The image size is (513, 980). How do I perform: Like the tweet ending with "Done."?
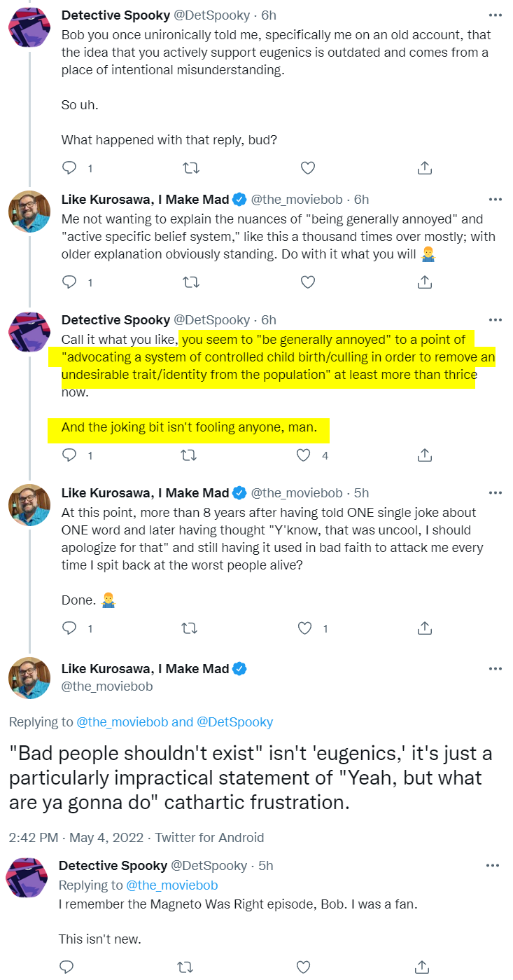point(304,628)
